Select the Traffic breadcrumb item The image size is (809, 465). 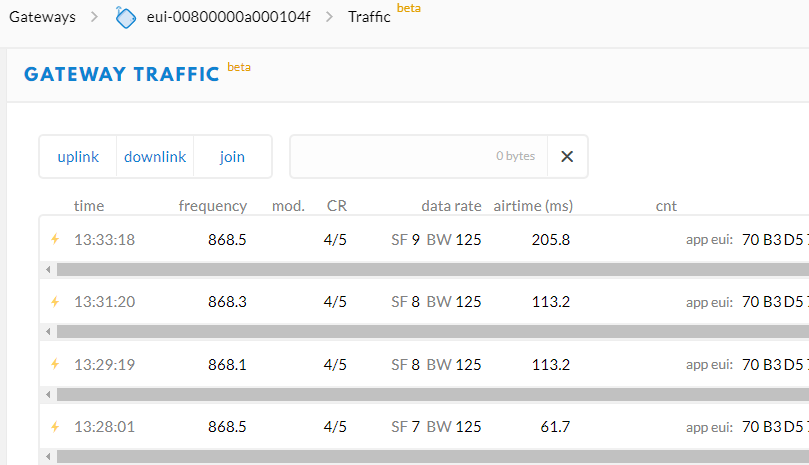click(x=369, y=17)
